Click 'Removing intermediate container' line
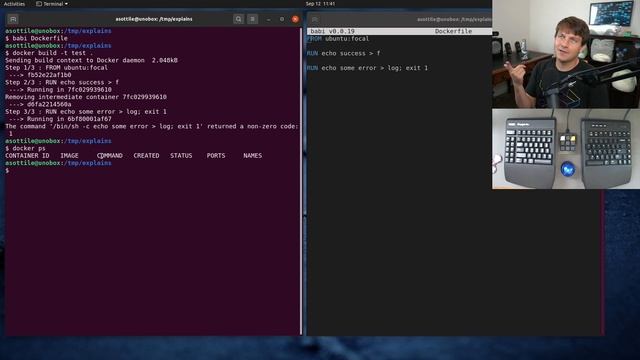Image resolution: width=640 pixels, height=360 pixels. tap(86, 97)
